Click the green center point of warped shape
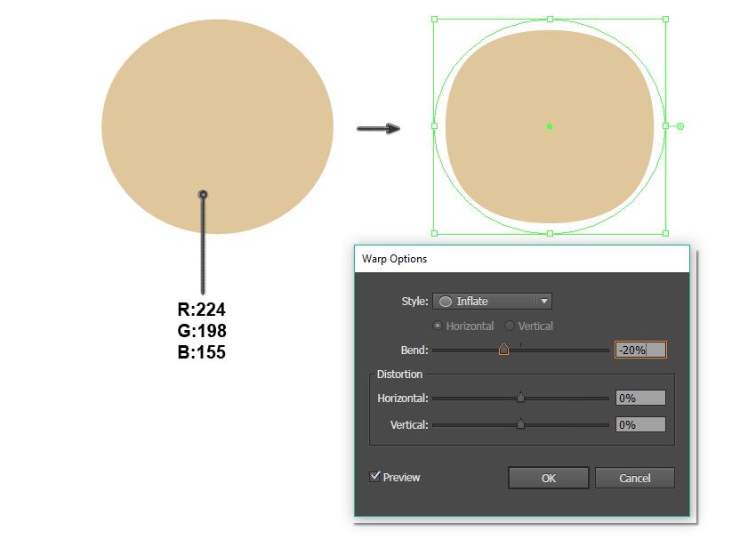Image resolution: width=756 pixels, height=540 pixels. (x=550, y=126)
